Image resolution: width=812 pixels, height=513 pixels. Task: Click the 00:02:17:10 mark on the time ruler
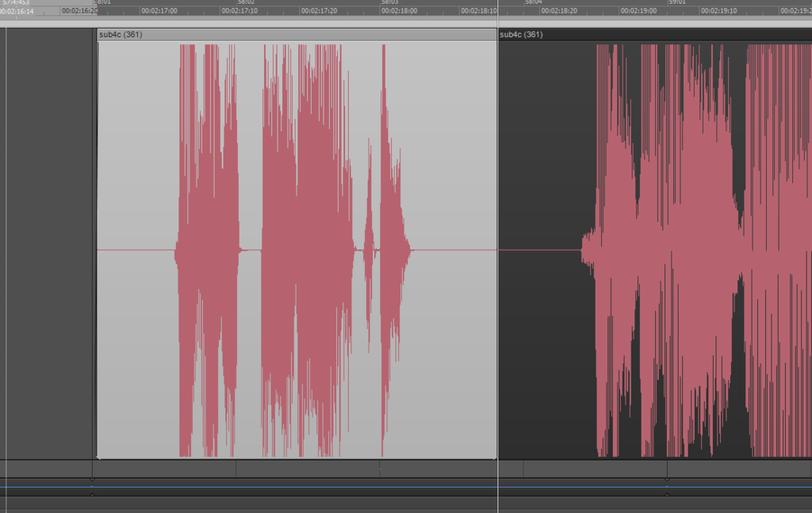pyautogui.click(x=239, y=12)
